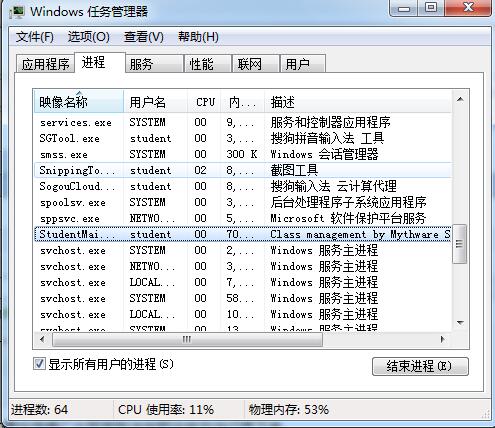Select the SGTool.exe process row
Screen dimensions: 495x428
[x=243, y=138]
